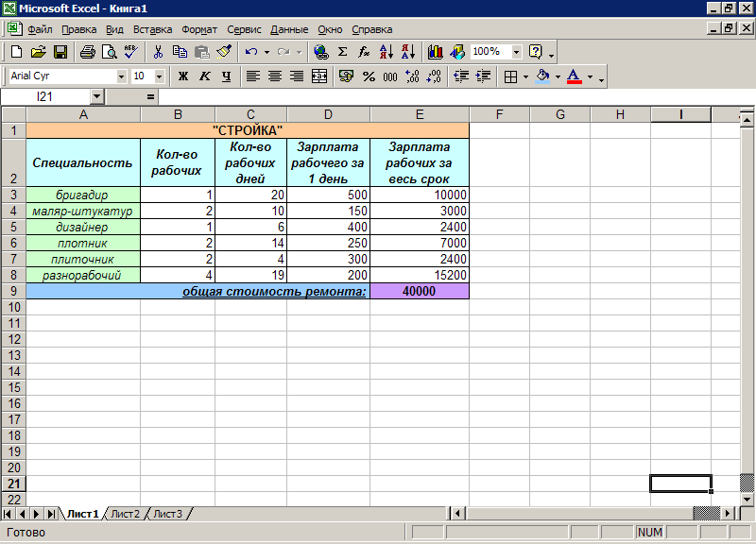Image resolution: width=756 pixels, height=544 pixels.
Task: Click the vertical scrollbar down arrow
Action: [747, 500]
